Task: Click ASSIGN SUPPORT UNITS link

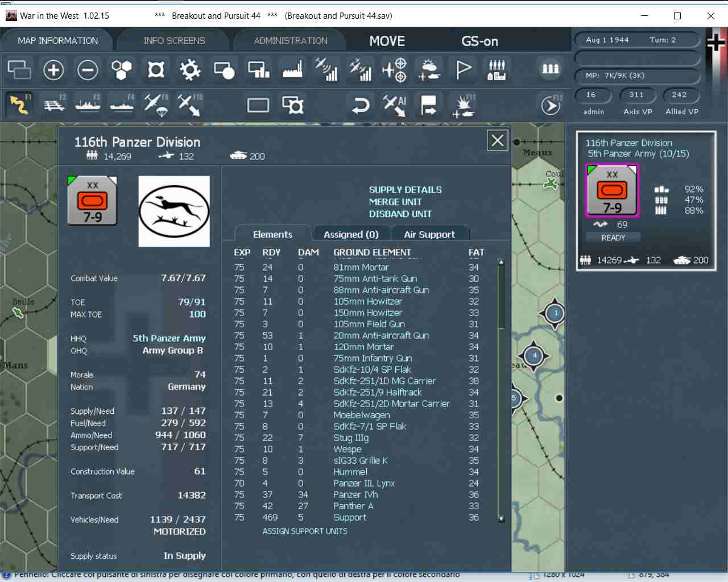Action: coord(305,531)
